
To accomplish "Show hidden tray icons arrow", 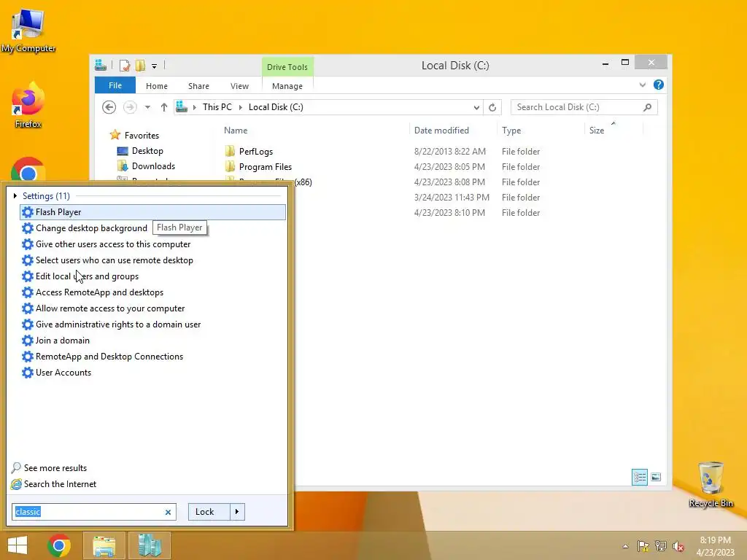I will [625, 546].
